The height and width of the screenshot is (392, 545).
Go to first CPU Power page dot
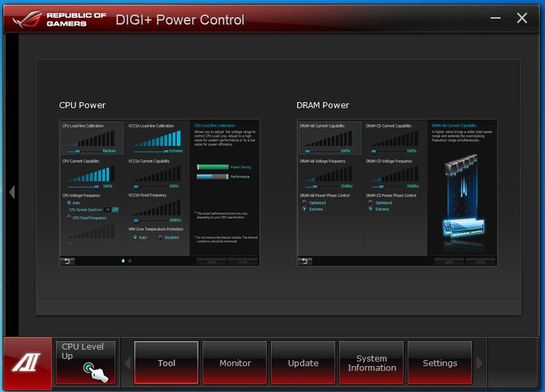[123, 261]
